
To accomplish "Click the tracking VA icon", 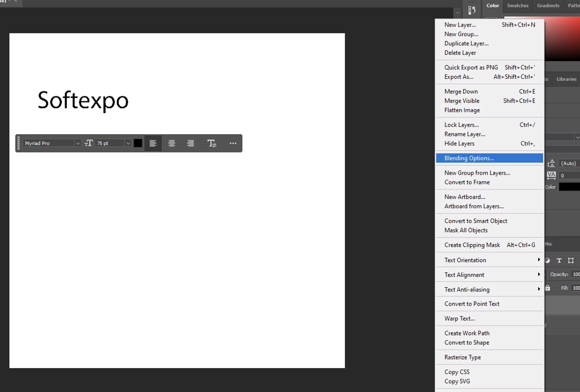I will 552,175.
